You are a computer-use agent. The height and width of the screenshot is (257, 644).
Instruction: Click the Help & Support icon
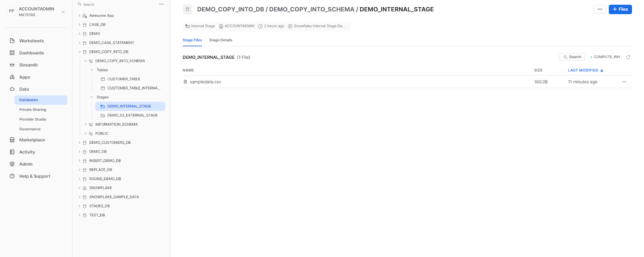[x=12, y=176]
